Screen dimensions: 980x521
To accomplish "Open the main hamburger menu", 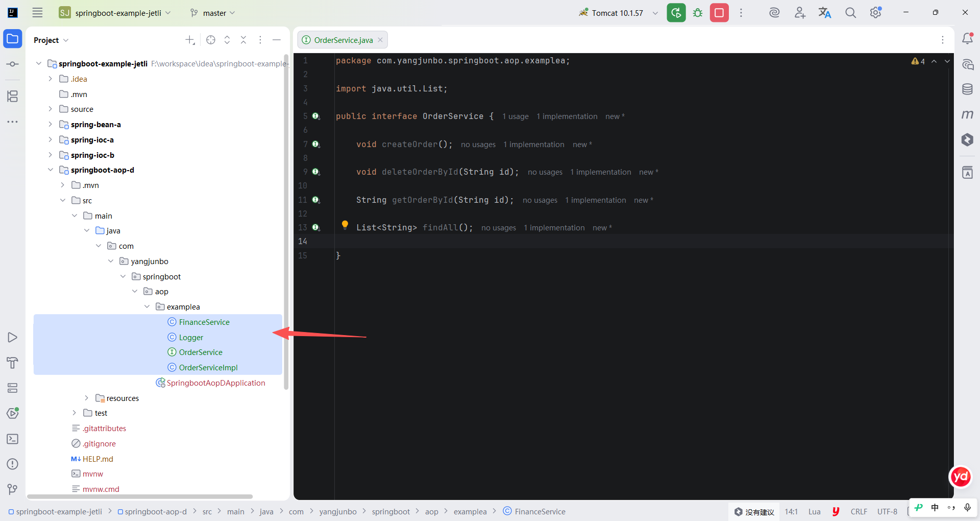I will point(37,13).
